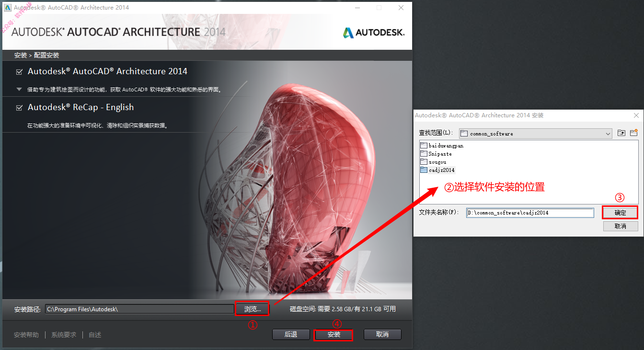Cancel the installer with 取消 at bottom
The image size is (644, 350).
(x=382, y=334)
